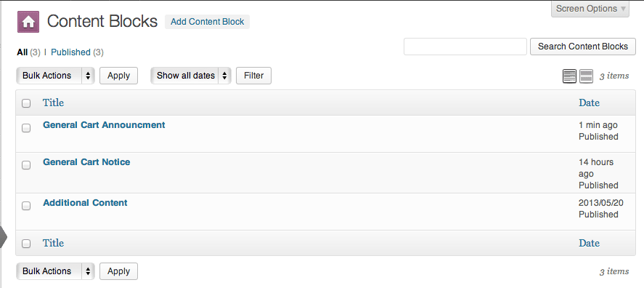This screenshot has height=288, width=644.
Task: Open the bottom Bulk Actions dropdown
Action: click(55, 271)
